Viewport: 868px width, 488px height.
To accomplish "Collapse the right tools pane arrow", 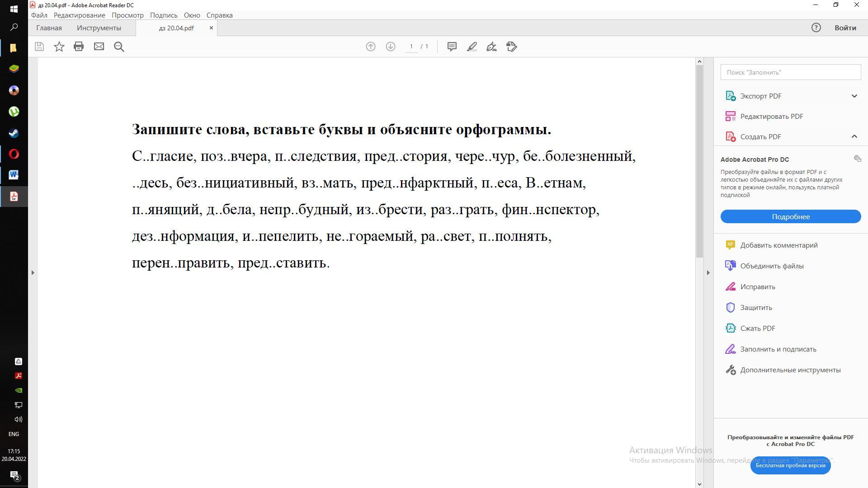I will 708,272.
